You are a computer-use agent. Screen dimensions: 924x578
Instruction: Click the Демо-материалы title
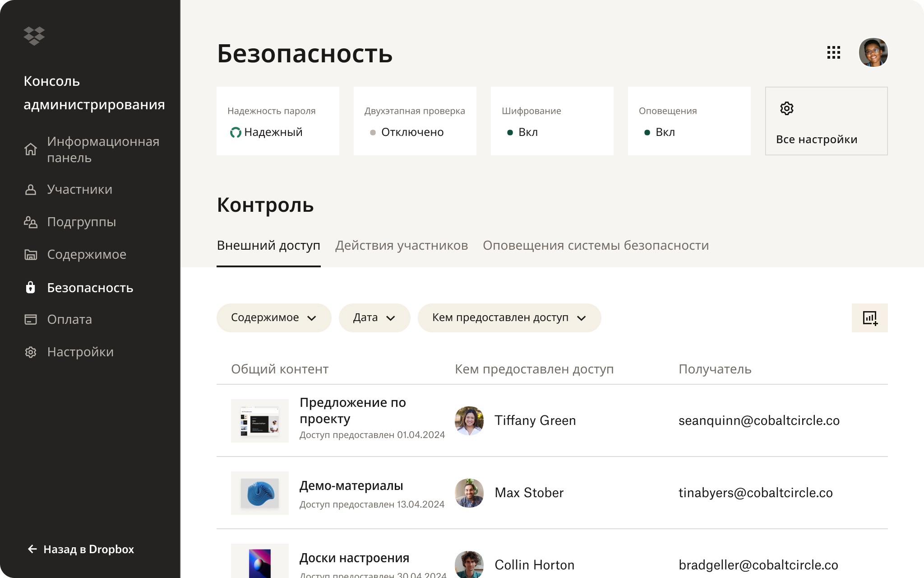coord(351,486)
